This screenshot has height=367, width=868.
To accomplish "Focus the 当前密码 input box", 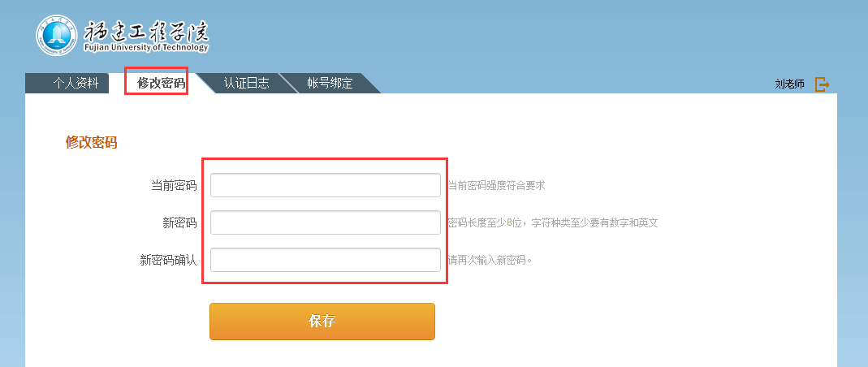I will (326, 185).
